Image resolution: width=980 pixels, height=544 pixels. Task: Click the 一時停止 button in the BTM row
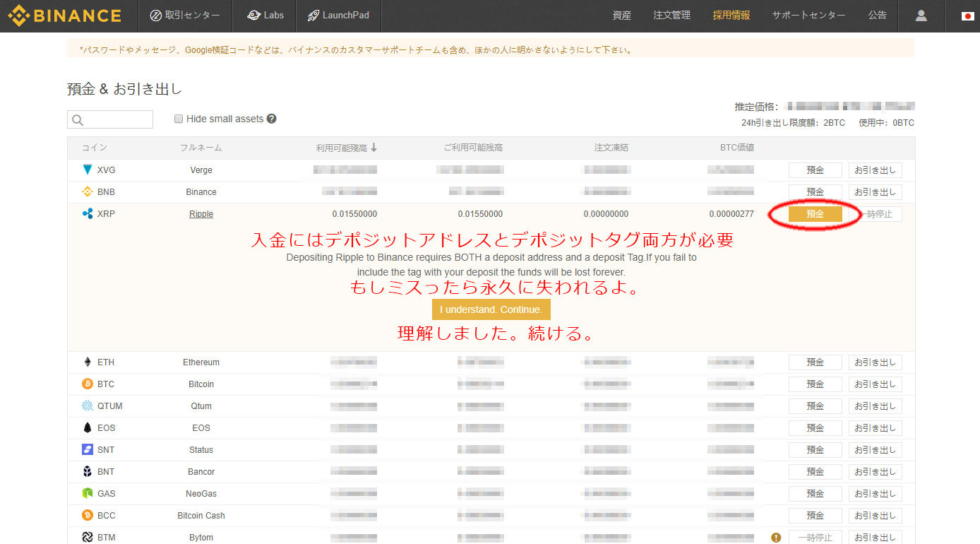(815, 537)
